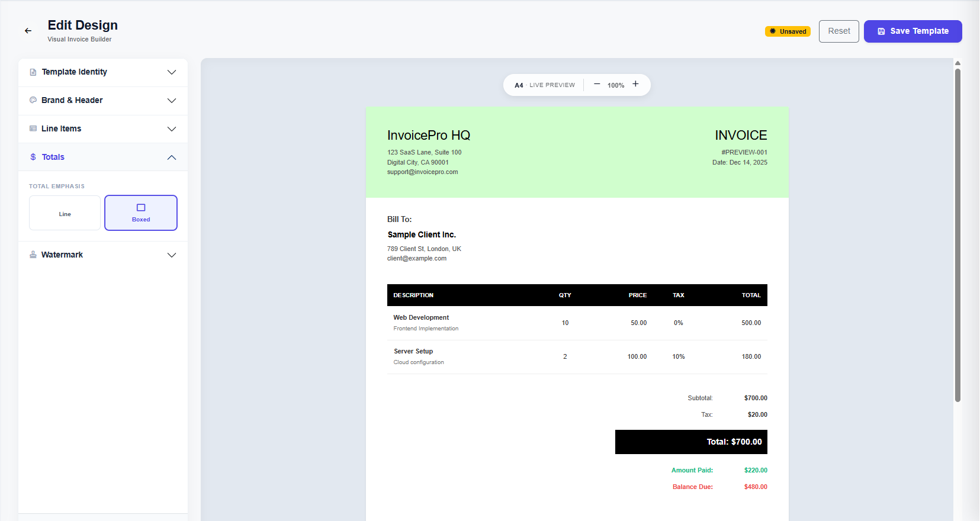The width and height of the screenshot is (980, 521).
Task: Click the Reset button
Action: click(838, 31)
